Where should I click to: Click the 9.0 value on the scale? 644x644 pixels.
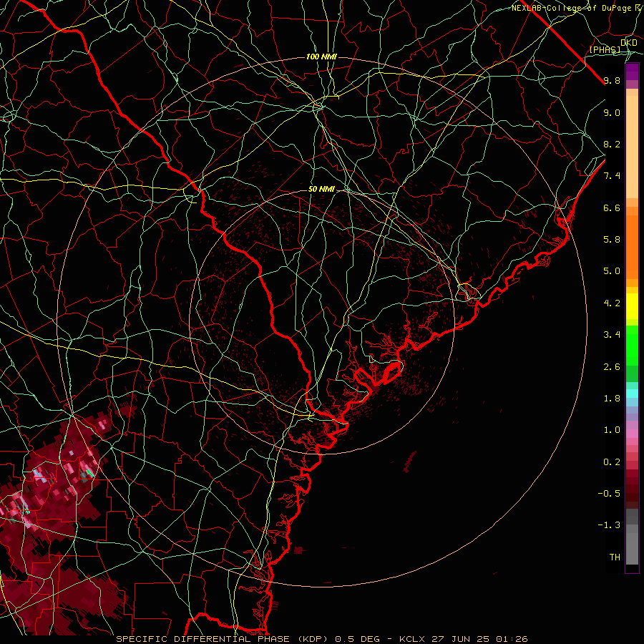(x=612, y=112)
